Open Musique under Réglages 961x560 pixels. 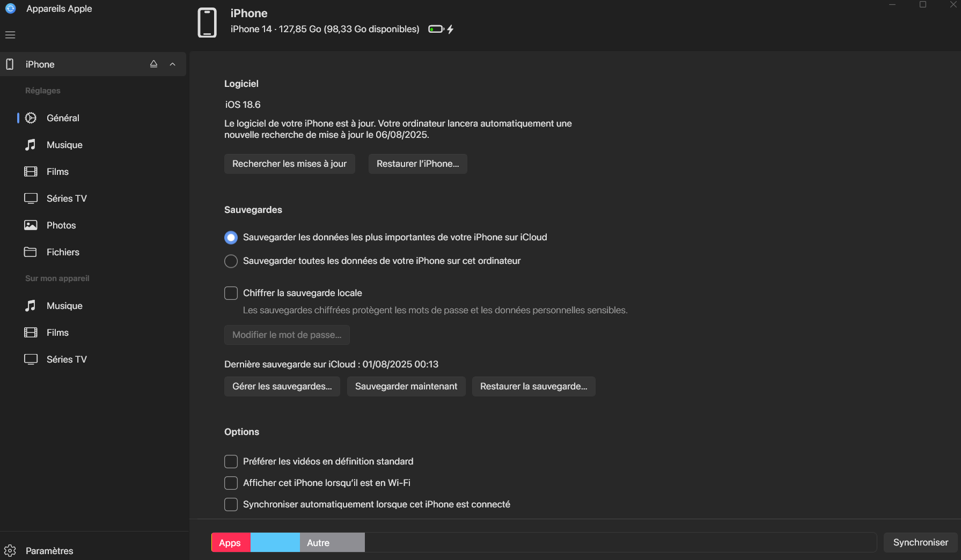64,145
